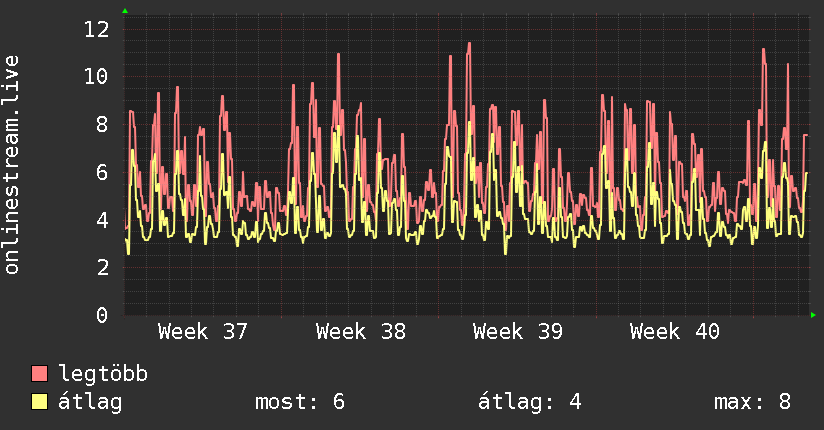Select the átlag legend label beside the yellow swatch
This screenshot has height=430, width=824.
coord(90,402)
